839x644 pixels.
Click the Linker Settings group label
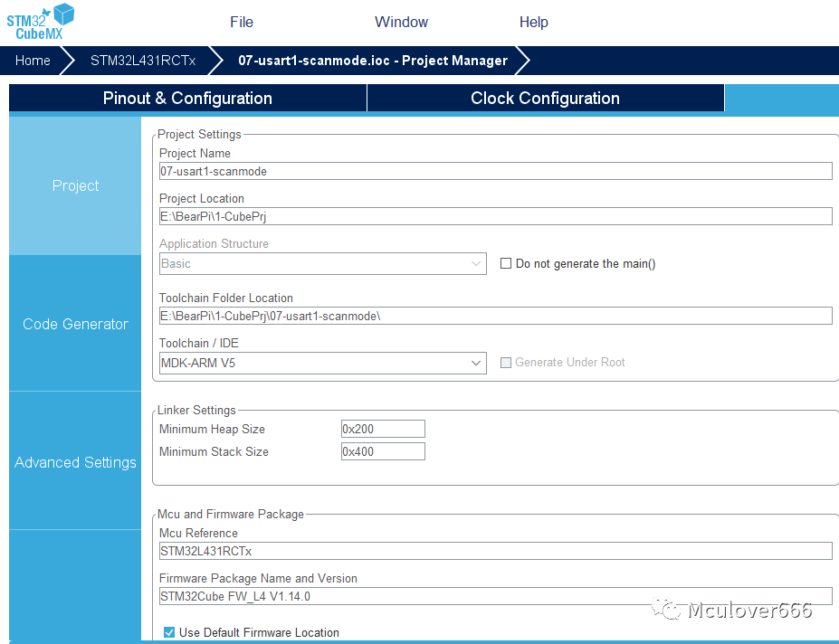pyautogui.click(x=196, y=411)
